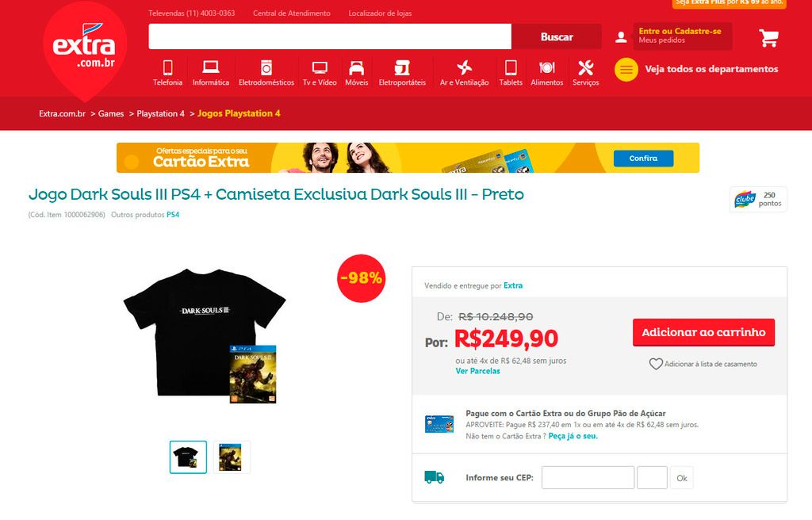
Task: Go to Playstation 4 breadcrumb
Action: [160, 113]
